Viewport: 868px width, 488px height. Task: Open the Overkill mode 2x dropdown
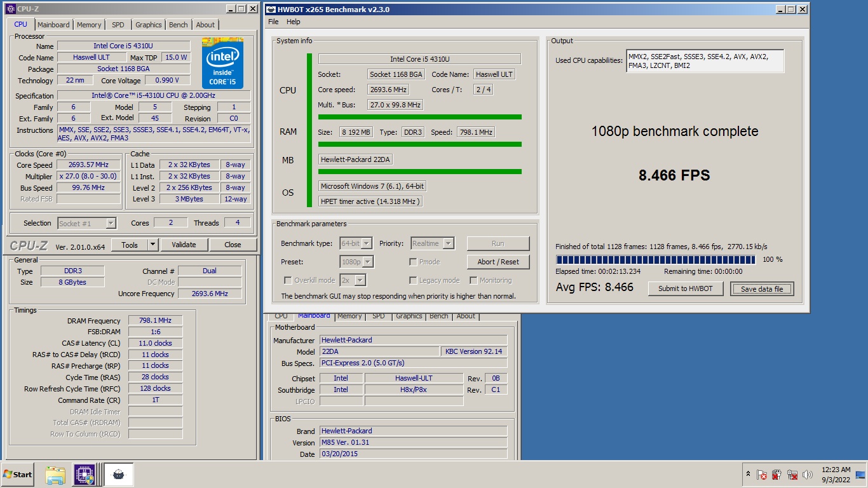(353, 280)
